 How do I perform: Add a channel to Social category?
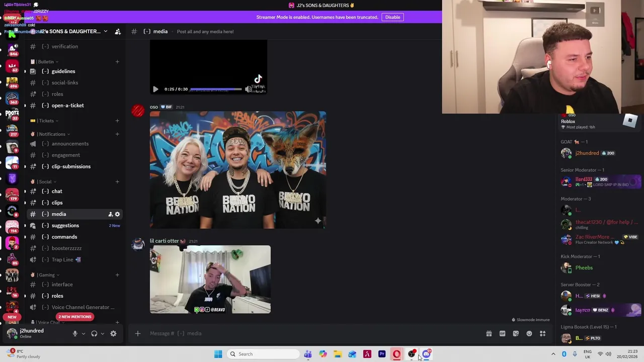(x=117, y=182)
